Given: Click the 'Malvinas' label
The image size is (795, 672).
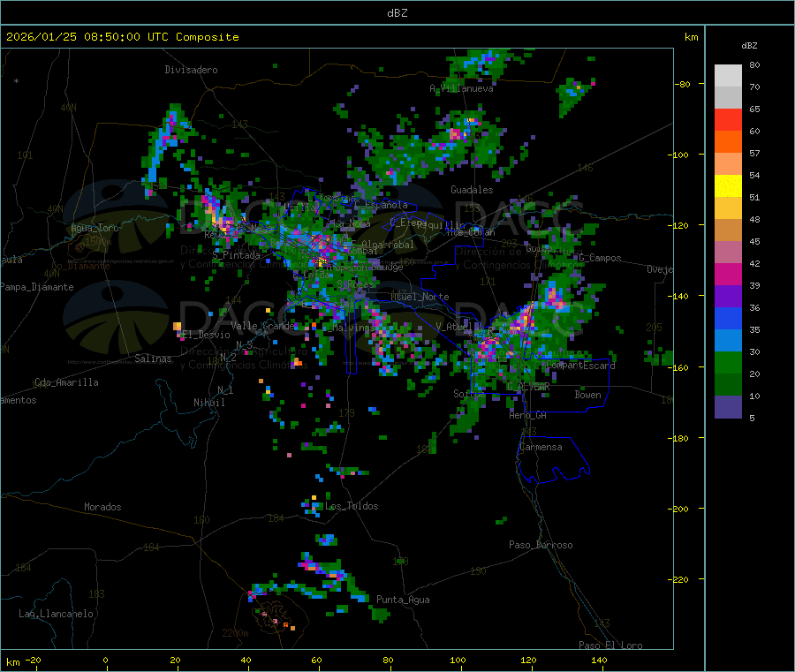Looking at the screenshot, I should (353, 328).
